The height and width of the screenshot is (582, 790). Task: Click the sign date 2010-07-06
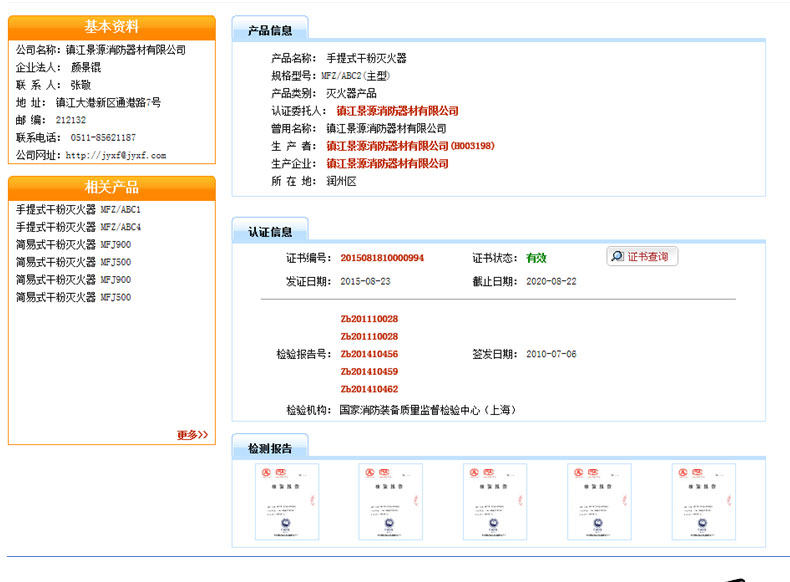(x=551, y=354)
